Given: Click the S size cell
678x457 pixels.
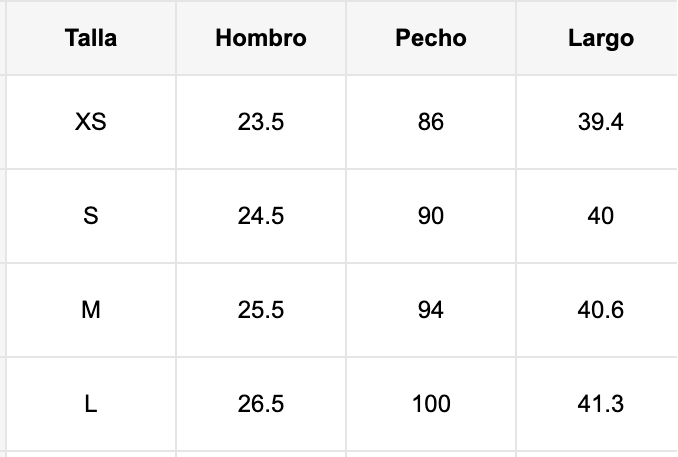Looking at the screenshot, I should [91, 216].
